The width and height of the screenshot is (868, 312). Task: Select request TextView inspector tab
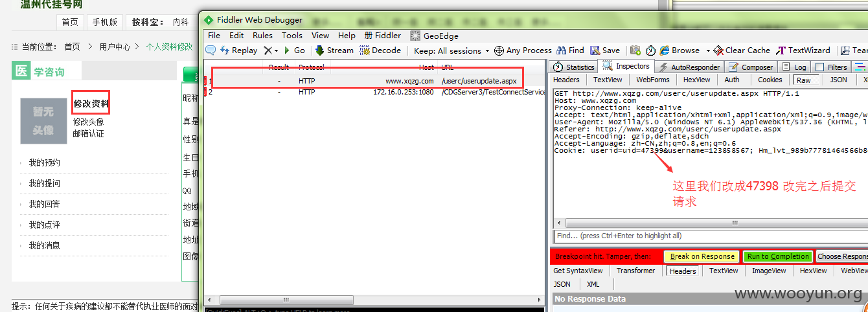tap(608, 80)
